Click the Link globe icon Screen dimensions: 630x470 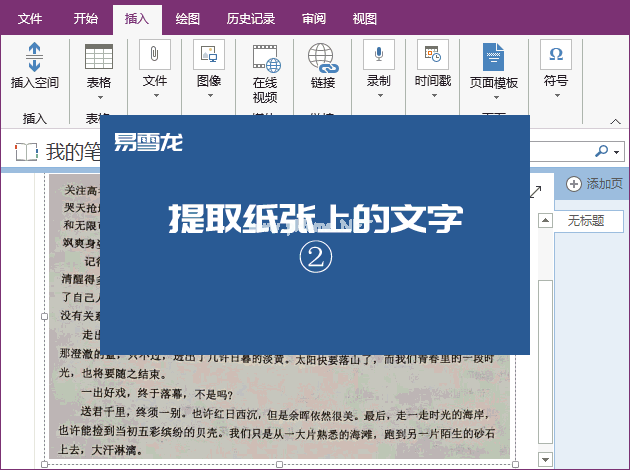point(323,58)
